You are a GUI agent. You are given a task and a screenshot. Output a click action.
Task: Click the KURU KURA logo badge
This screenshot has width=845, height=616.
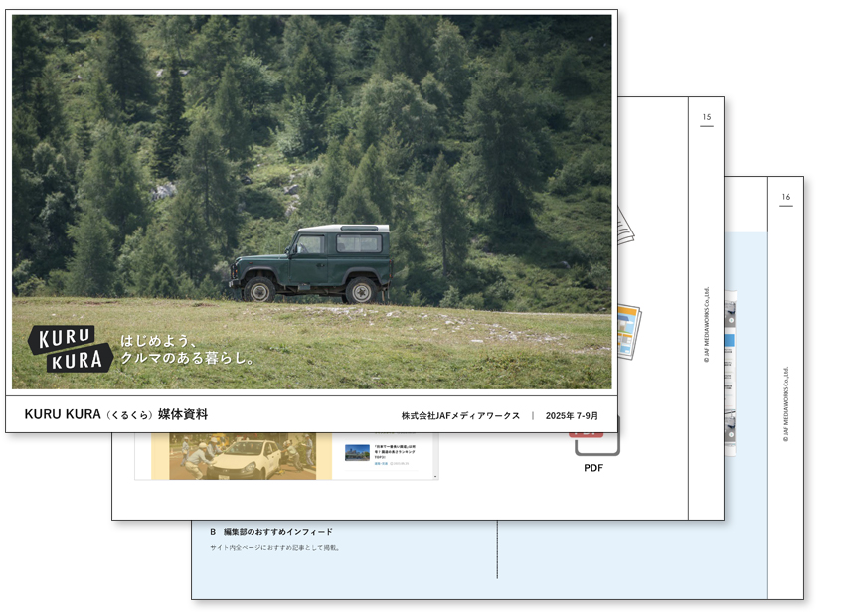(70, 348)
